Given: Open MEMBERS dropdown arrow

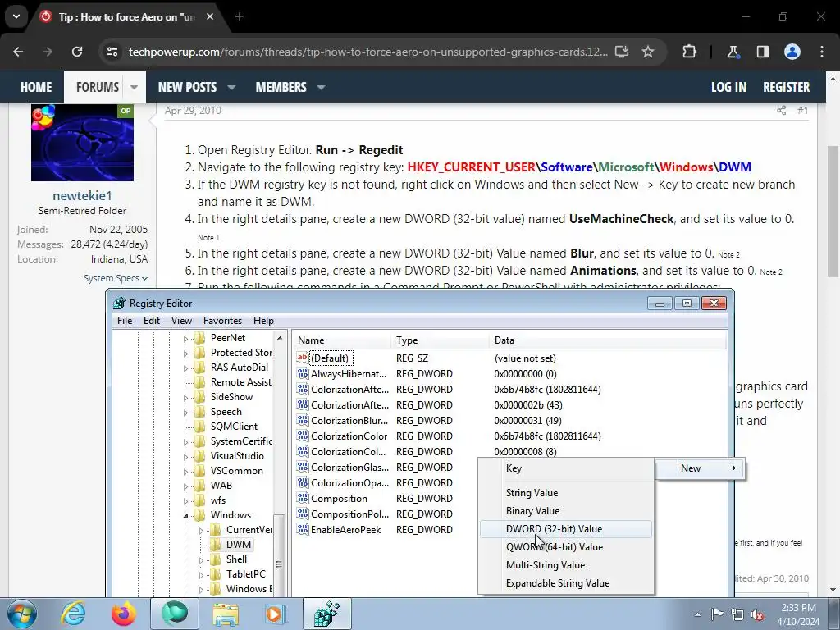Looking at the screenshot, I should 321,87.
